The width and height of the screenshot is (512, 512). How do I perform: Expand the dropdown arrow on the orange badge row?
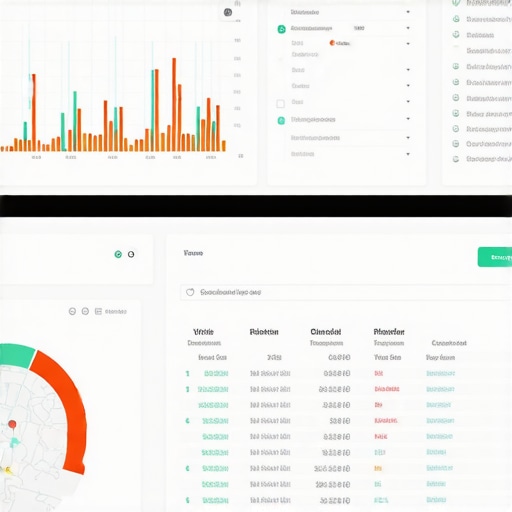coord(408,44)
